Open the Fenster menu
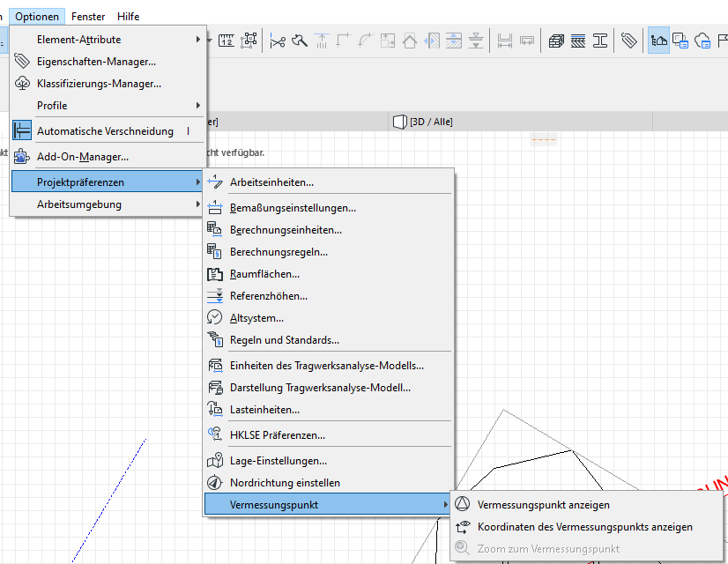This screenshot has width=728, height=564. pos(88,17)
